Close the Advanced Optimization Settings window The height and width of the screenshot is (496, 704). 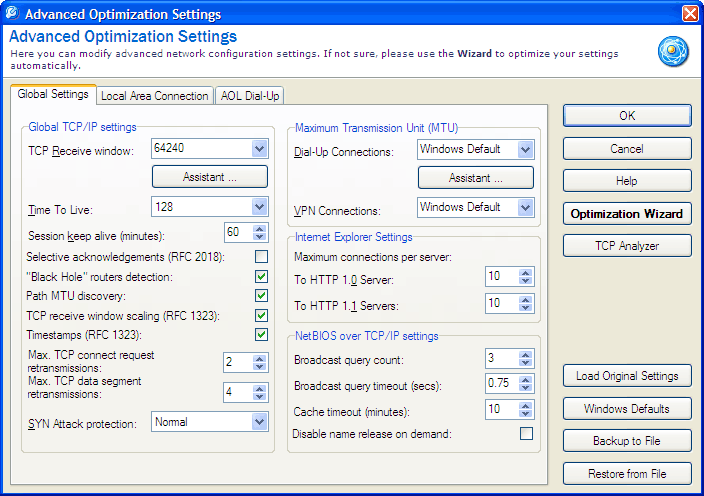[690, 13]
